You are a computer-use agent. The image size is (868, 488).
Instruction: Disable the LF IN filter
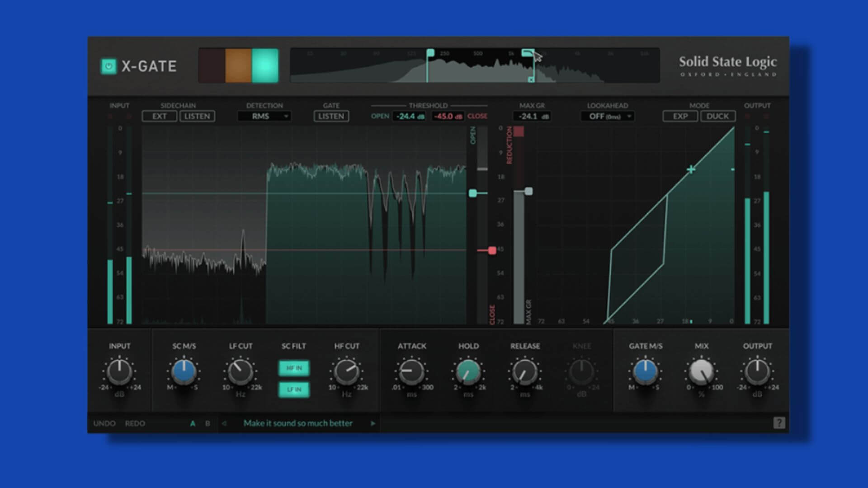click(294, 389)
